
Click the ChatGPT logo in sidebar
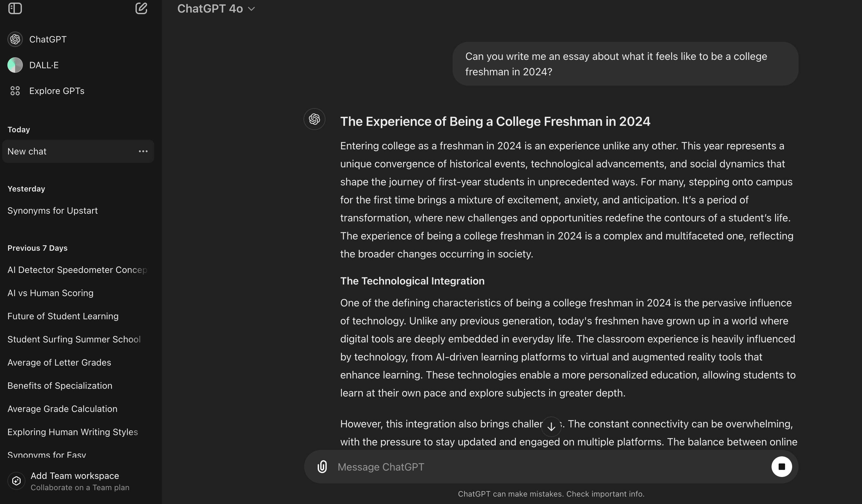pyautogui.click(x=15, y=39)
